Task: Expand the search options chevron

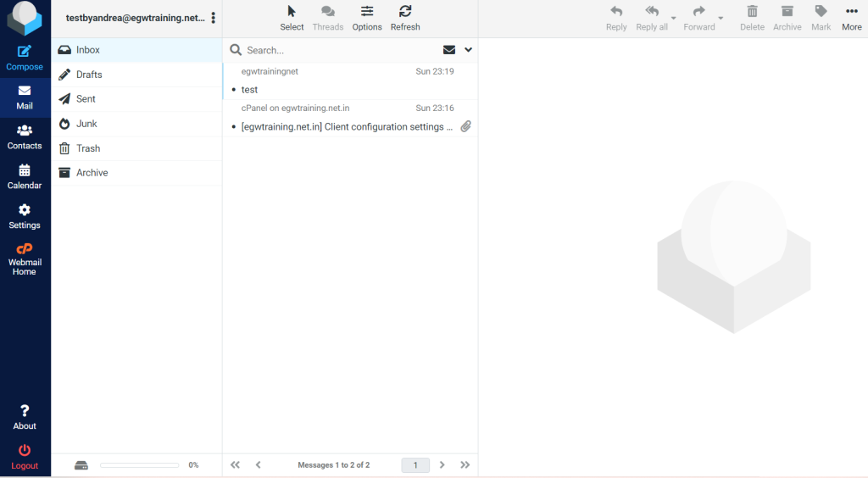Action: [x=468, y=50]
